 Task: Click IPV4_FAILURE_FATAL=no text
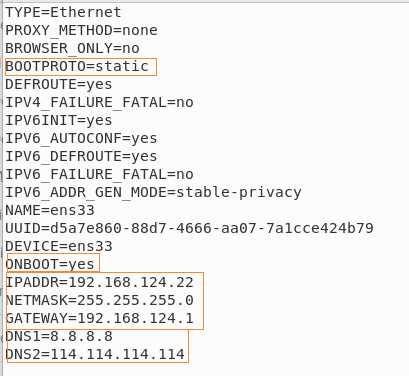pyautogui.click(x=99, y=102)
